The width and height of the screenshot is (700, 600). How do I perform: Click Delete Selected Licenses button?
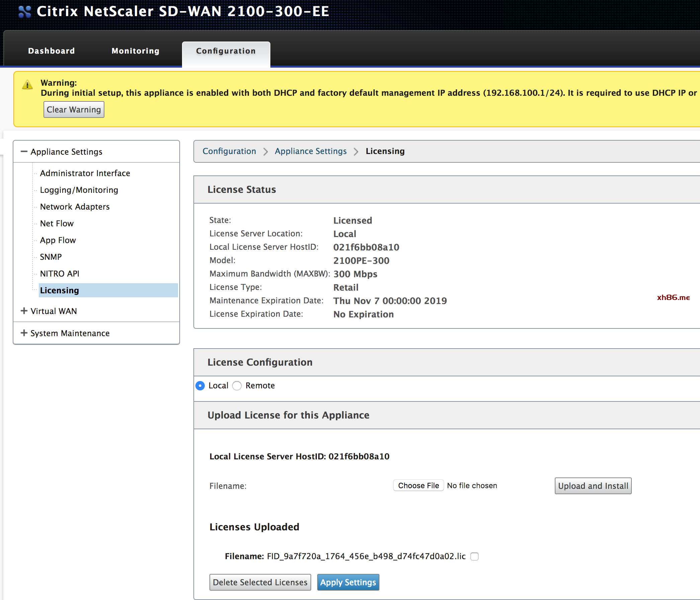[260, 582]
